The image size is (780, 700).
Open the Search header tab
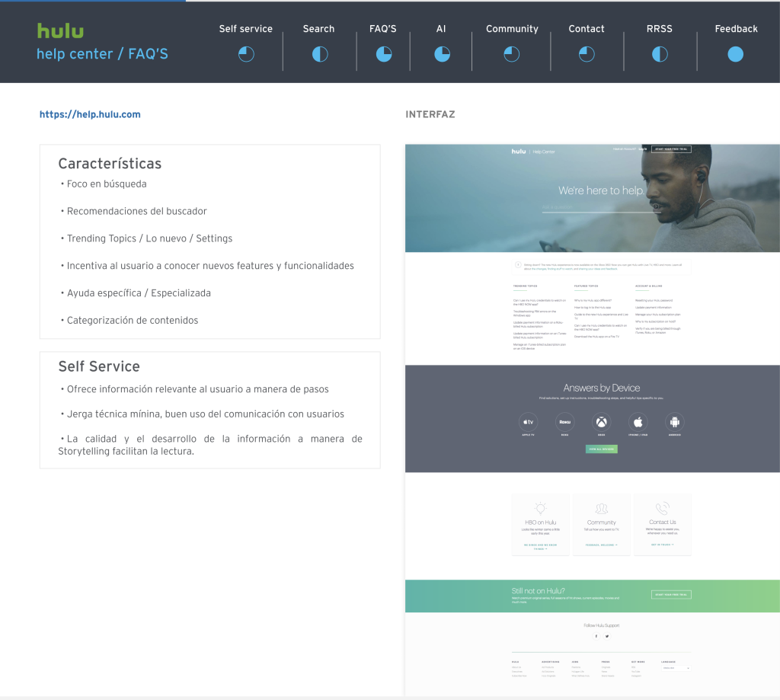(x=319, y=29)
